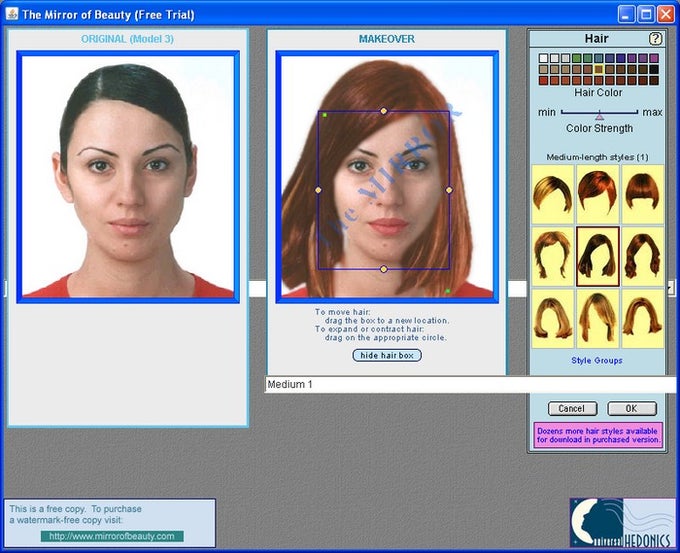This screenshot has height=553, width=680.
Task: Choose the blonde flipped-ends bob, bottom row right
Action: [x=642, y=319]
